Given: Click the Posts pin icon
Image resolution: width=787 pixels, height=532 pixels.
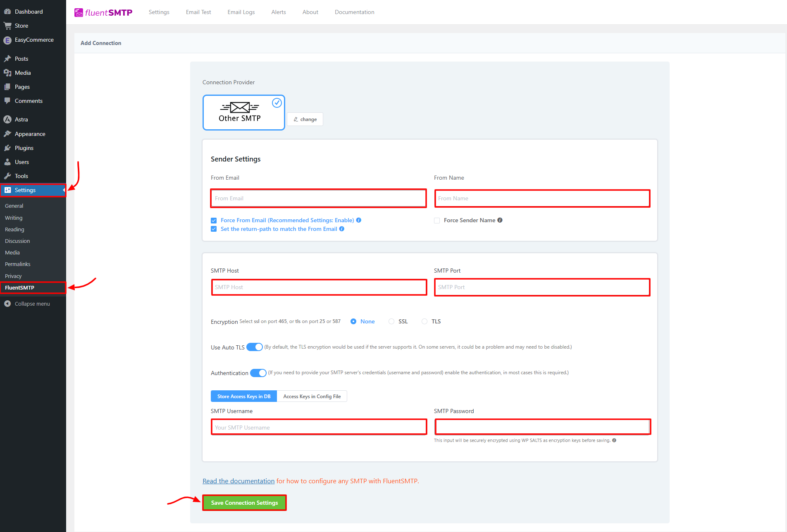Looking at the screenshot, I should (x=7, y=59).
